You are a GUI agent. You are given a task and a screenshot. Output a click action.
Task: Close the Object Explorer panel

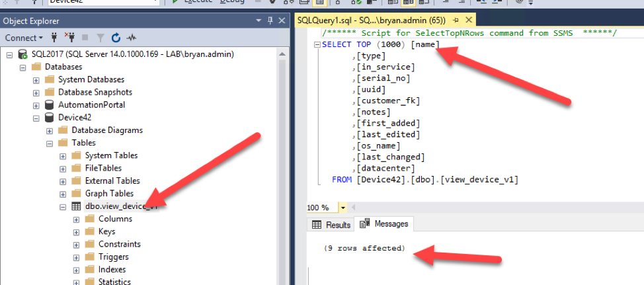coord(282,21)
